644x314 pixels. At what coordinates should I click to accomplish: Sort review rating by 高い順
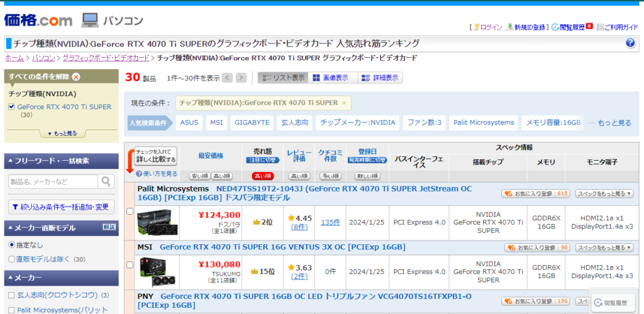(x=300, y=176)
